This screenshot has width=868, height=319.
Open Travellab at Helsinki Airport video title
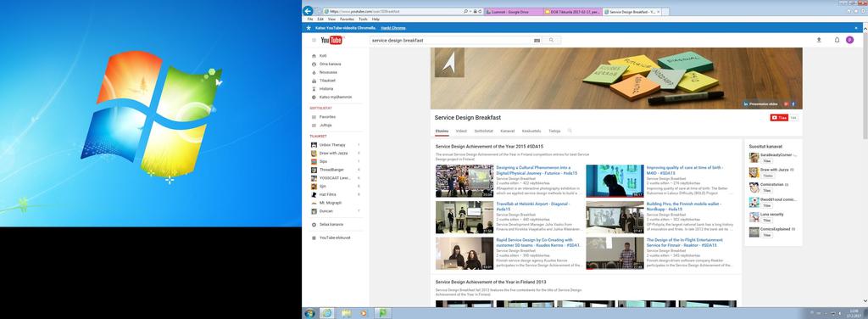pyautogui.click(x=532, y=206)
